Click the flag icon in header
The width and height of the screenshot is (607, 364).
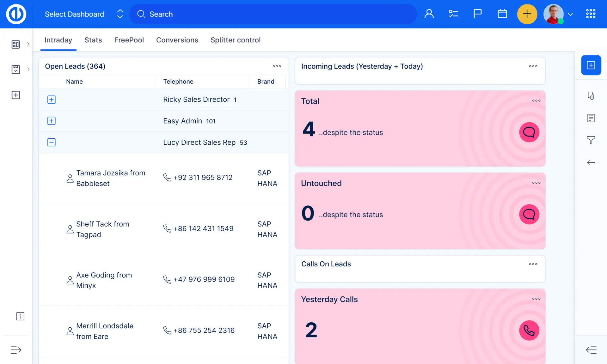(477, 14)
